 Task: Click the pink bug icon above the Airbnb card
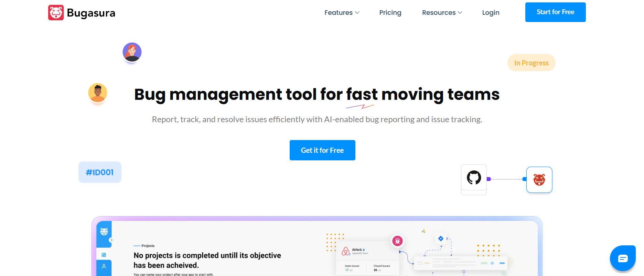(397, 241)
